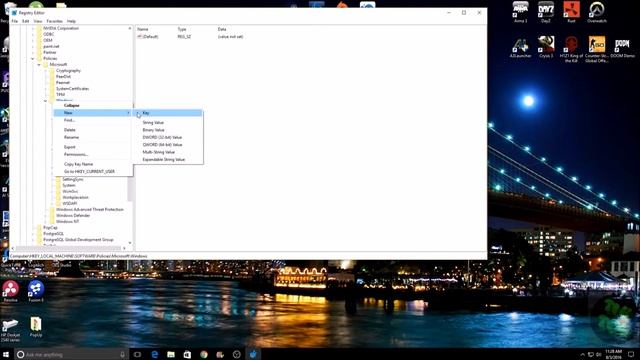The width and height of the screenshot is (640, 360).
Task: Open the Edit menu
Action: [26, 21]
